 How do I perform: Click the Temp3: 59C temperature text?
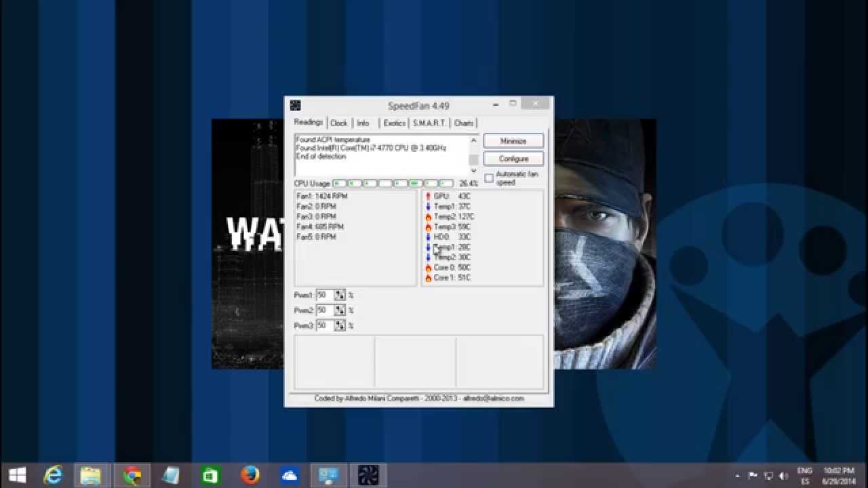click(x=452, y=227)
